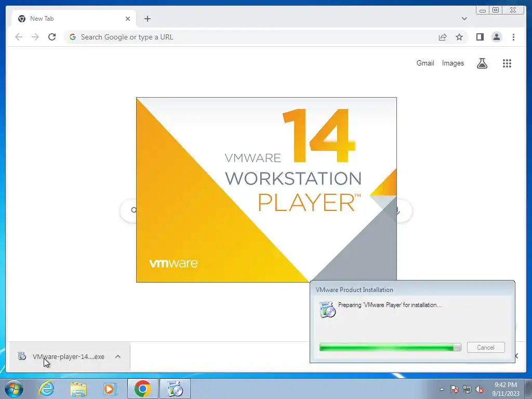Open the Google apps grid

point(507,63)
